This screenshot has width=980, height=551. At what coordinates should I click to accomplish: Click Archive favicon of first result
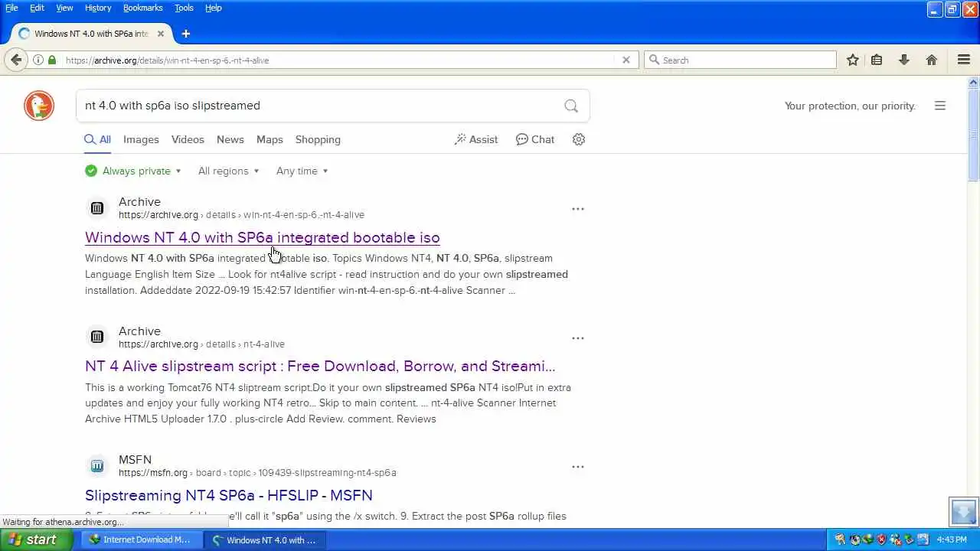[x=97, y=207]
